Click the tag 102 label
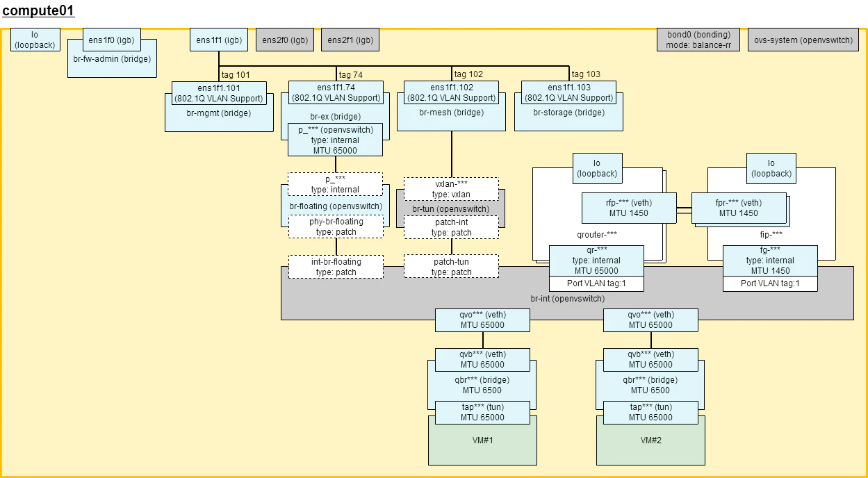The image size is (868, 478). 468,74
